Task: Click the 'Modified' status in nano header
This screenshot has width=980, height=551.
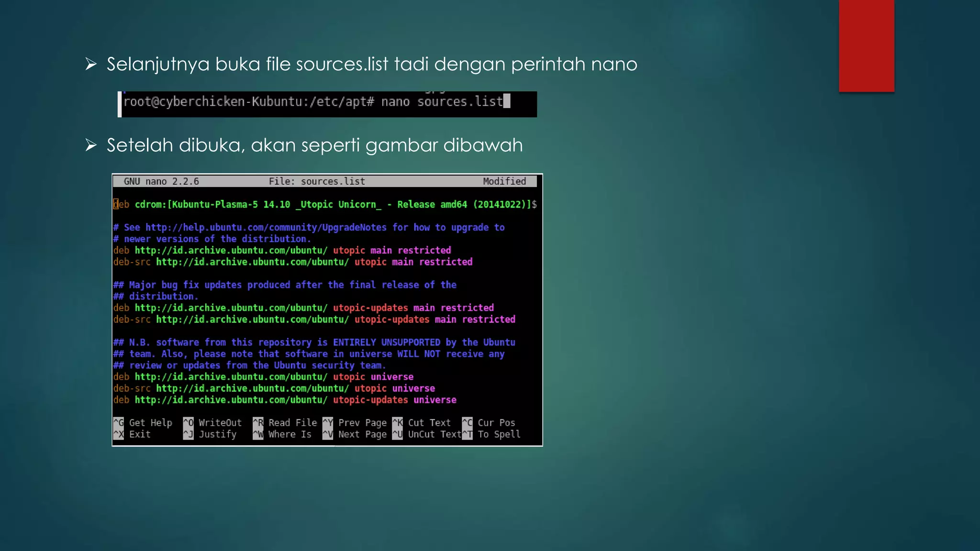Action: click(504, 181)
